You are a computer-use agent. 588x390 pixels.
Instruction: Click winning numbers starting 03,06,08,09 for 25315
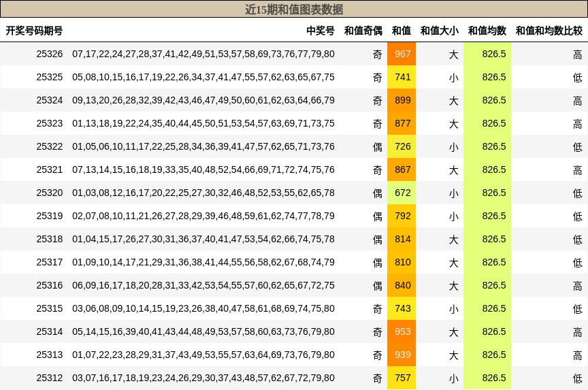203,308
